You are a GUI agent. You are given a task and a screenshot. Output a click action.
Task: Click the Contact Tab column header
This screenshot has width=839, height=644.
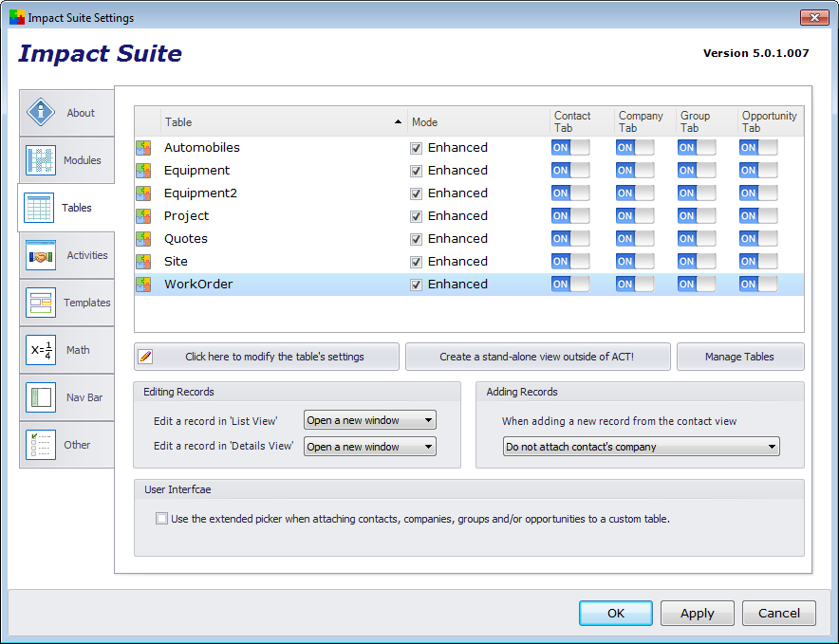582,122
